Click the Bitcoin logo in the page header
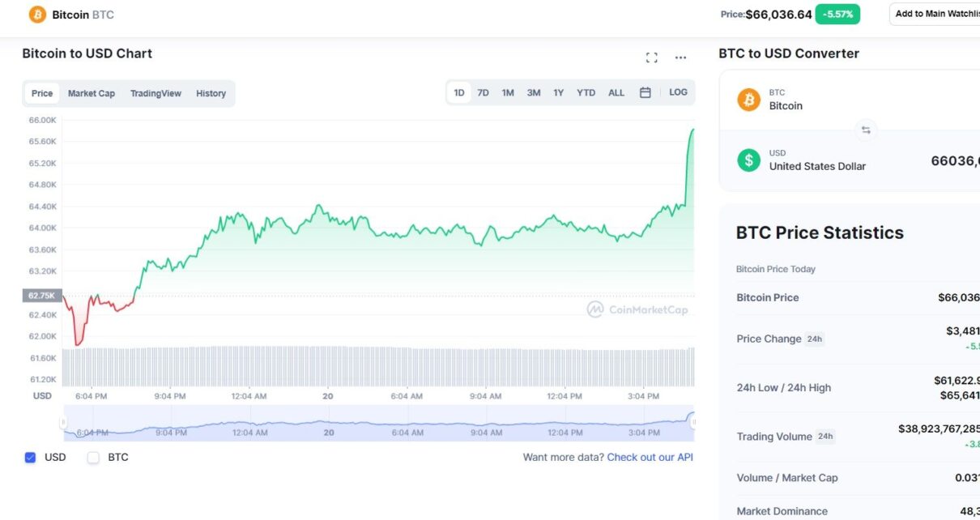Viewport: 980px width, 520px height. tap(37, 15)
